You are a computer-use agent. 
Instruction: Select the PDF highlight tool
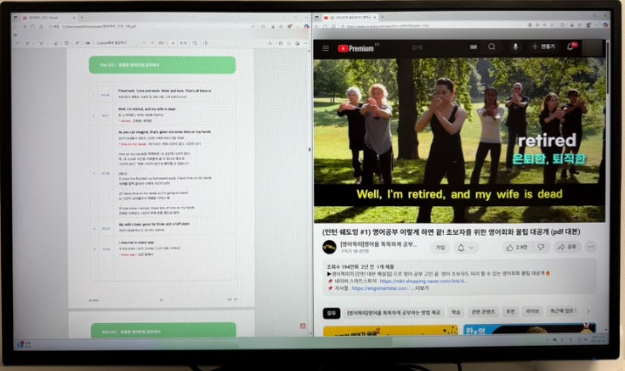click(x=27, y=43)
